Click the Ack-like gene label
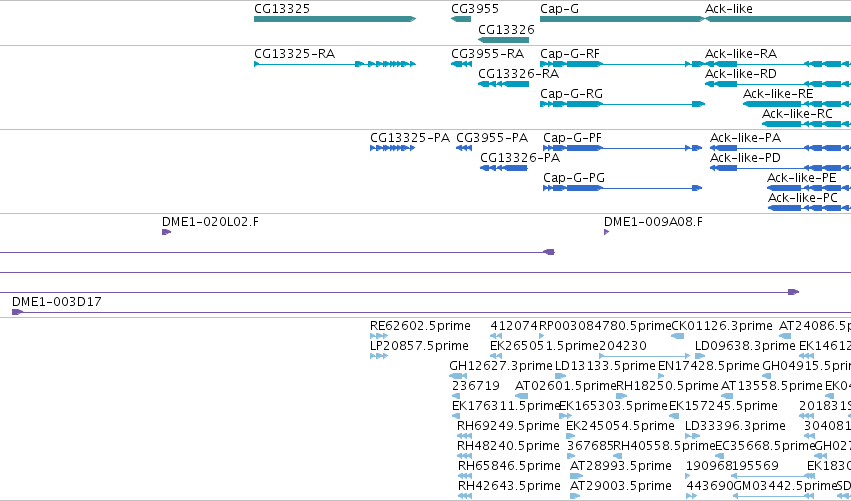The width and height of the screenshot is (851, 501). point(728,9)
